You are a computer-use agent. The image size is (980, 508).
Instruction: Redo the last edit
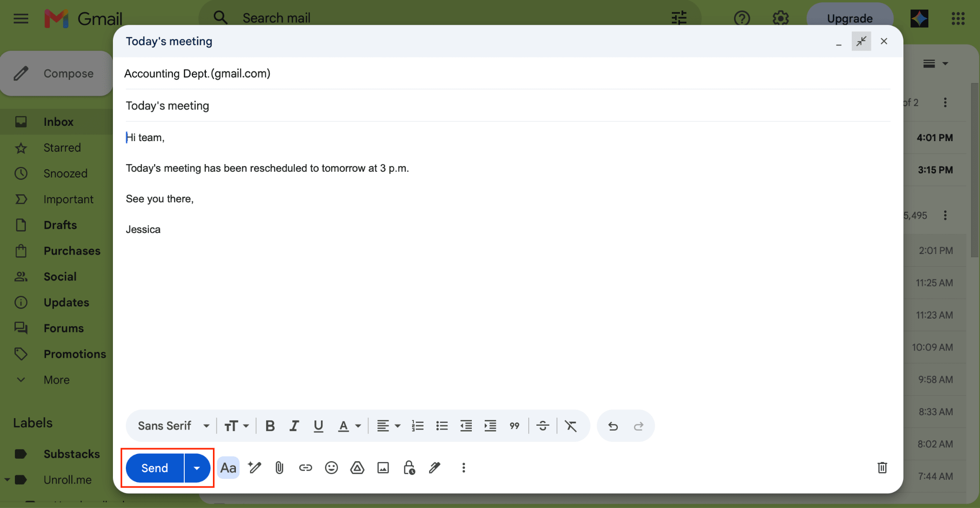pos(638,426)
